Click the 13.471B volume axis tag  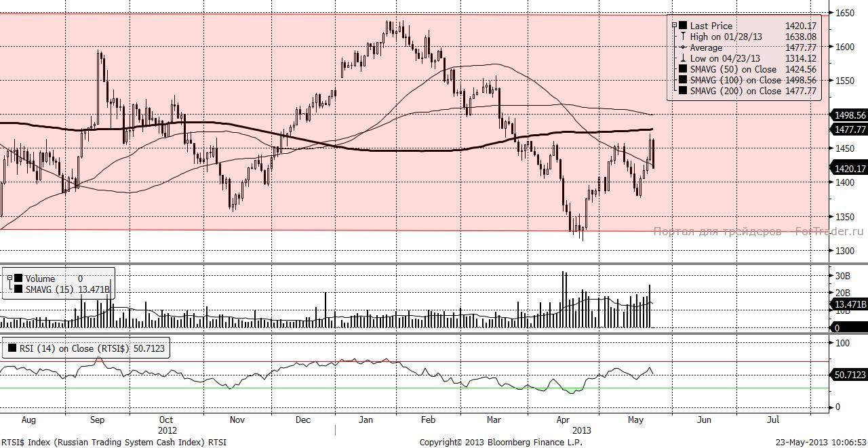click(848, 305)
